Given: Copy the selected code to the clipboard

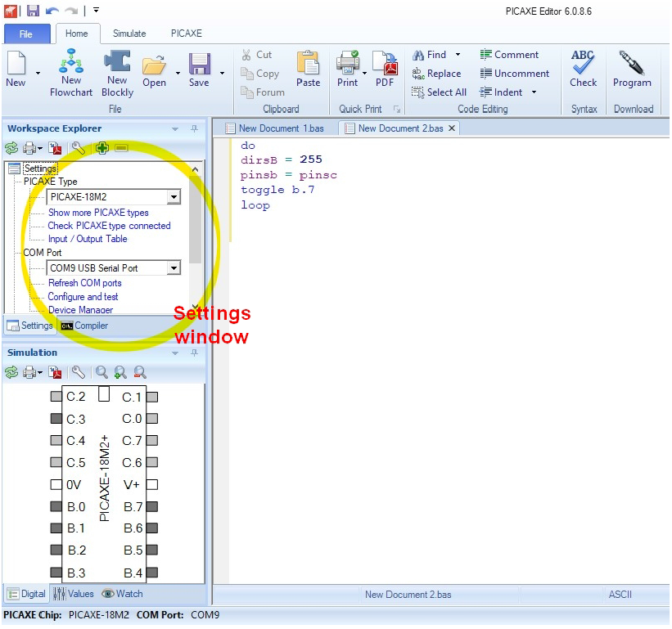Looking at the screenshot, I should tap(259, 74).
